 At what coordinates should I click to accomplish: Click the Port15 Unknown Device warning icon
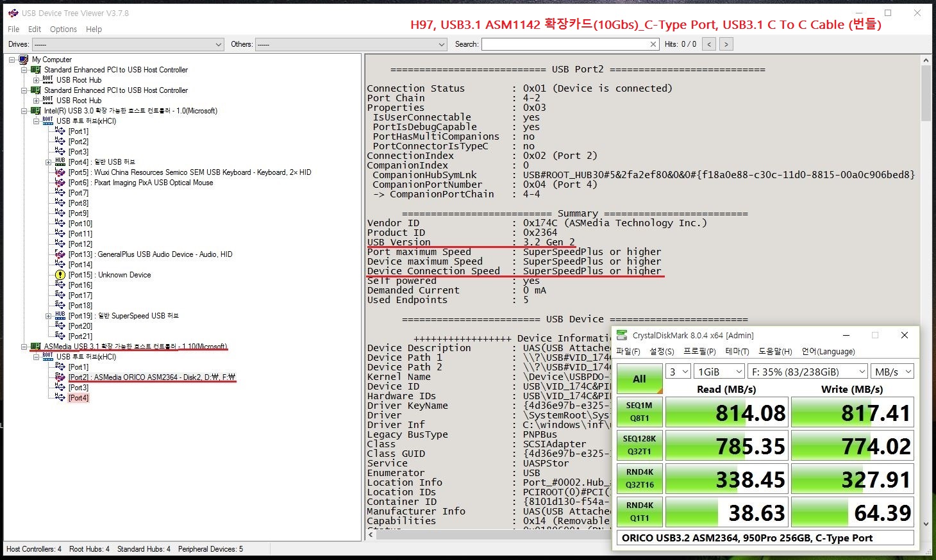coord(60,275)
